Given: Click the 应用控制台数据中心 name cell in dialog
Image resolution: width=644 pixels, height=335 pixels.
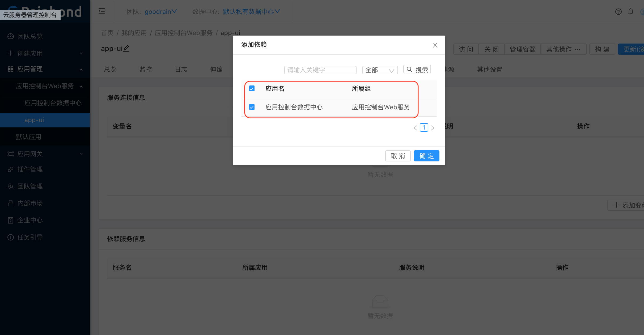Looking at the screenshot, I should 294,107.
